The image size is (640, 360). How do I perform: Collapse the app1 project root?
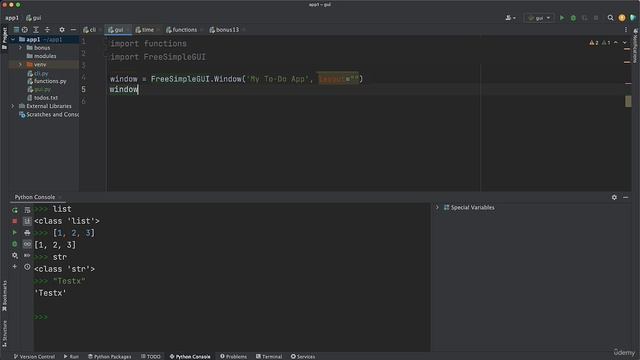(13, 40)
